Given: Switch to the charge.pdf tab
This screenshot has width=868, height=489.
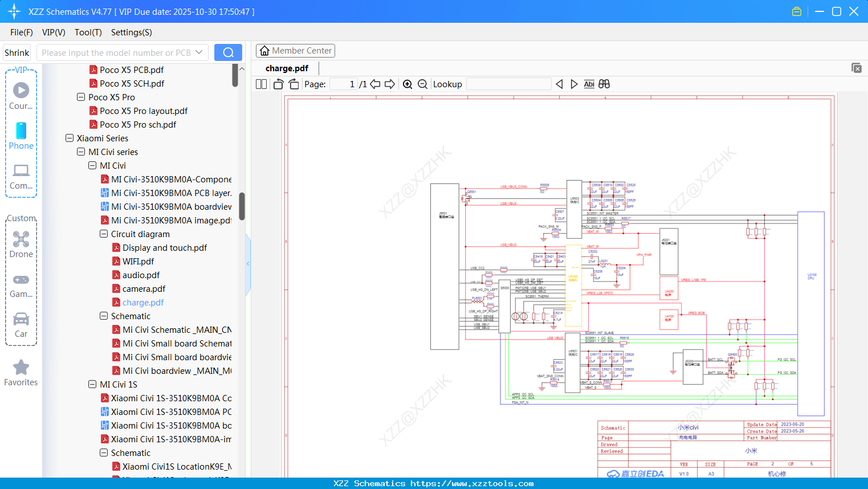Looking at the screenshot, I should pyautogui.click(x=287, y=68).
